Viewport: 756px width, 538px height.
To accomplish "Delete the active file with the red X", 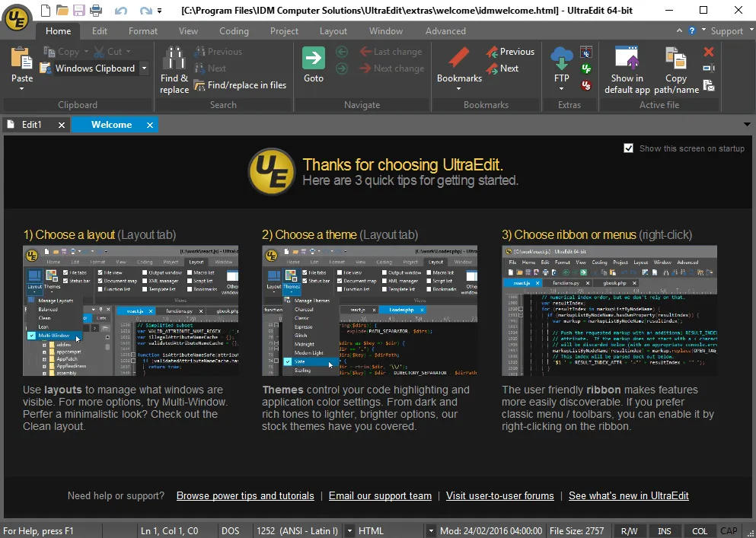I will click(708, 52).
